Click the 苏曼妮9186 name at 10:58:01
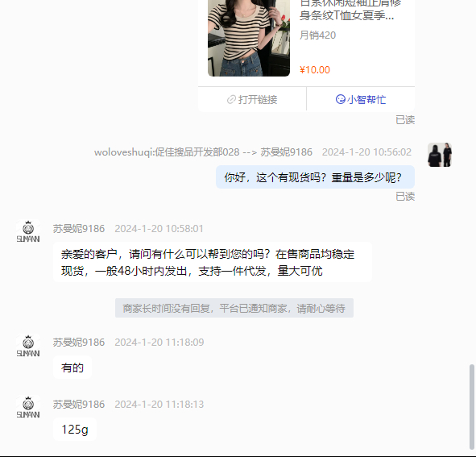476x457 pixels. point(79,229)
